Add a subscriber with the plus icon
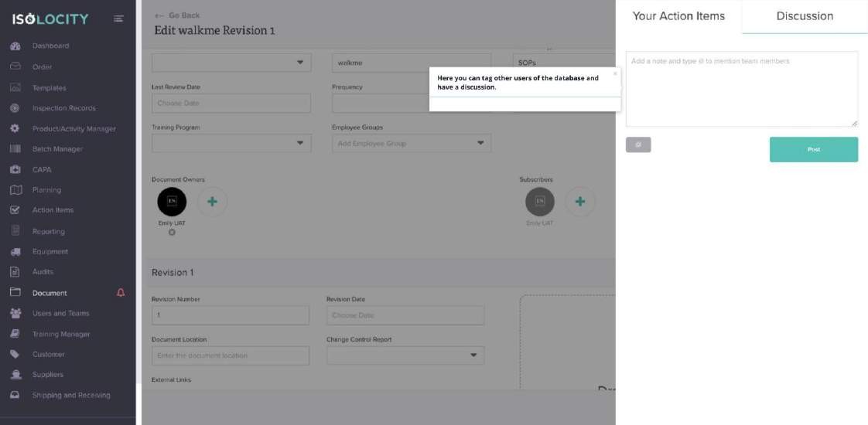The image size is (868, 425). (580, 202)
